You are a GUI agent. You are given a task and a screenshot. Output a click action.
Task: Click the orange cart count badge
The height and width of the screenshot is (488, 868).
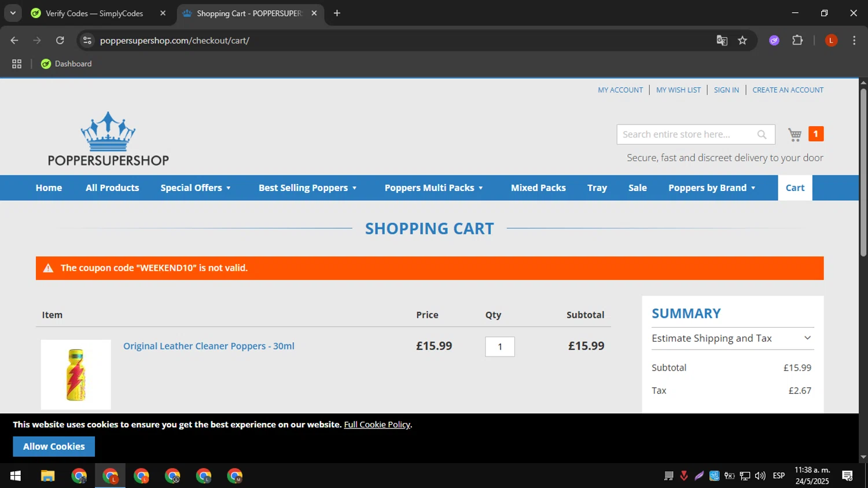(816, 134)
